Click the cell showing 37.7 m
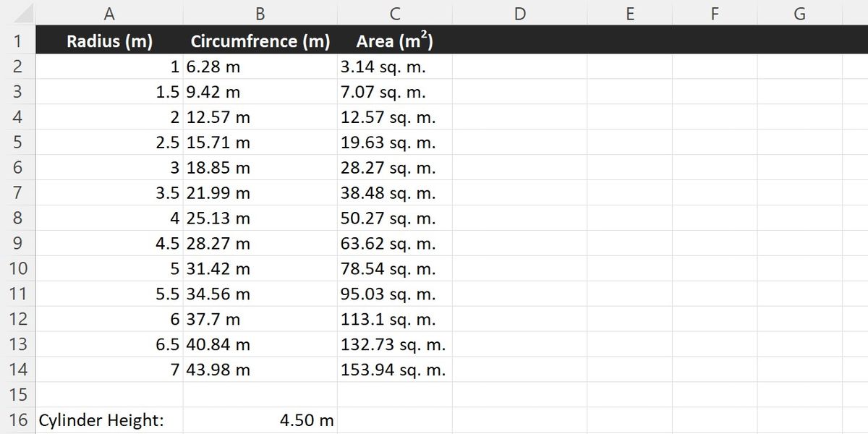Image resolution: width=868 pixels, height=434 pixels. pyautogui.click(x=260, y=319)
